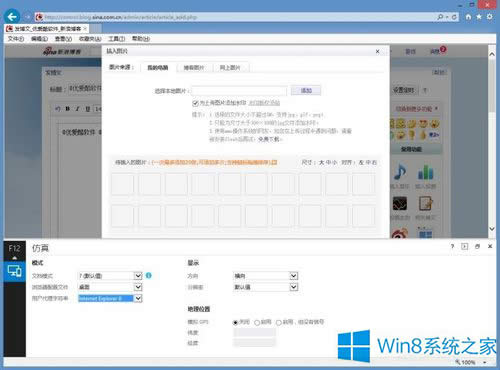The image size is (500, 370).
Task: Click the more emoticons arrow in the emoji panel
Action: click(x=434, y=135)
